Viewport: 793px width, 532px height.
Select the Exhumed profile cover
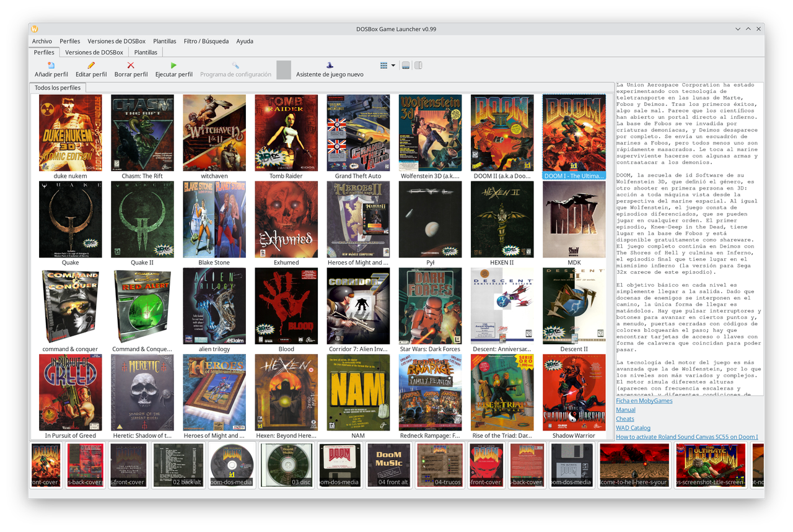(286, 219)
